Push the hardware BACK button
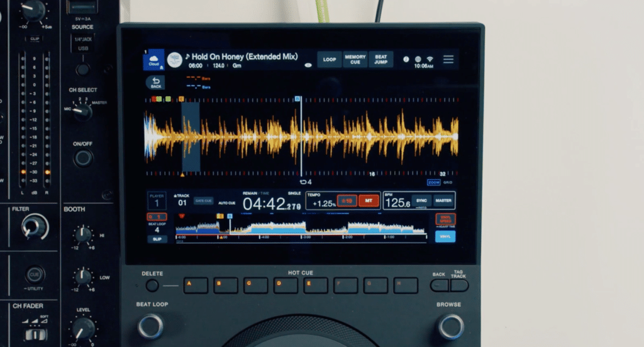Image resolution: width=644 pixels, height=347 pixels. (x=440, y=285)
